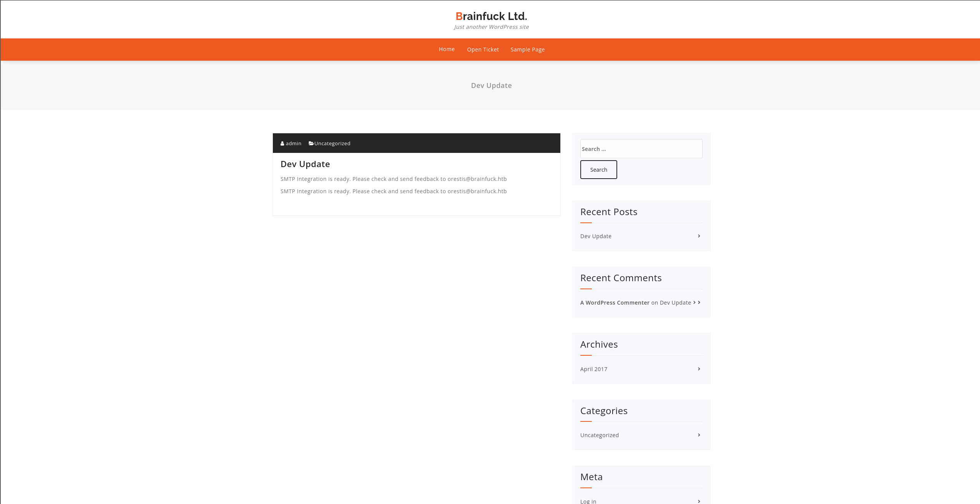Open the Dev Update post title
Image resolution: width=980 pixels, height=504 pixels.
(x=305, y=164)
